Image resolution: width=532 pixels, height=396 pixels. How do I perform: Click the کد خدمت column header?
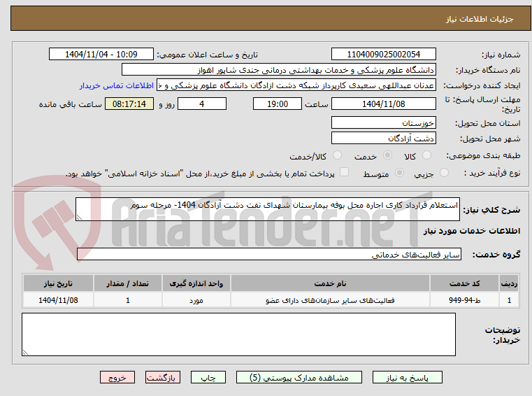(x=464, y=283)
